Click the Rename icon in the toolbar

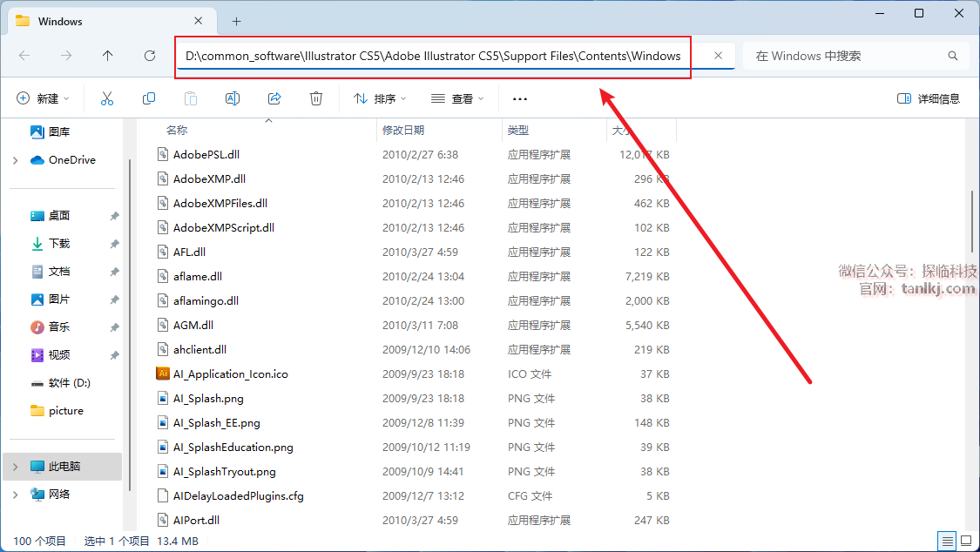tap(233, 98)
